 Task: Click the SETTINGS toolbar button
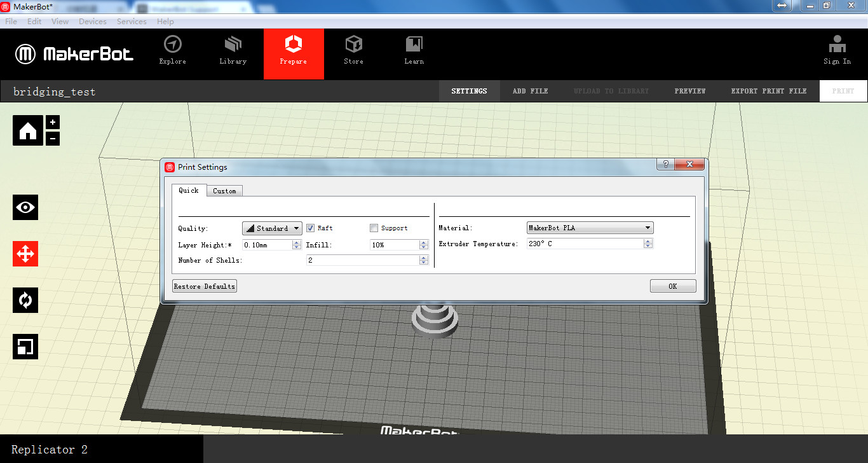[x=470, y=91]
